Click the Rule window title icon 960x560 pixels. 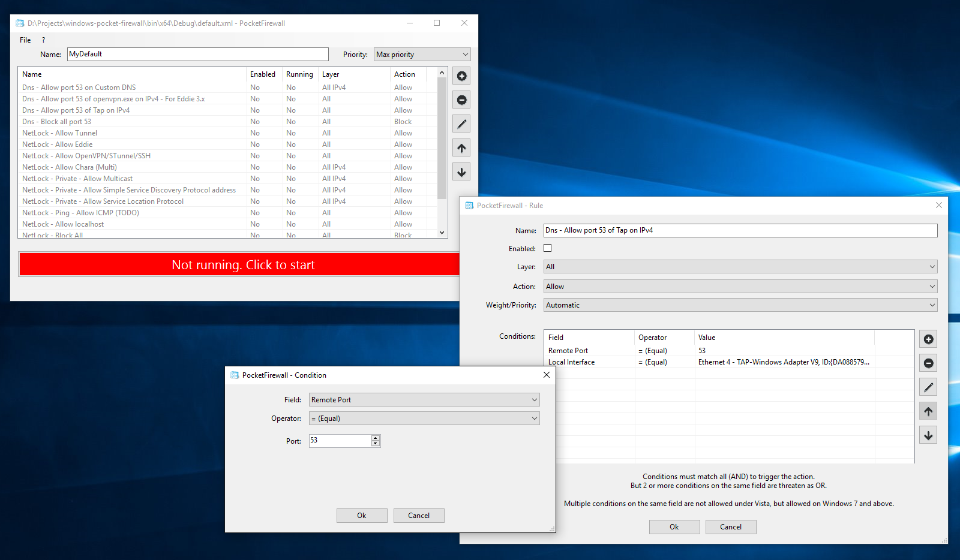(x=469, y=206)
